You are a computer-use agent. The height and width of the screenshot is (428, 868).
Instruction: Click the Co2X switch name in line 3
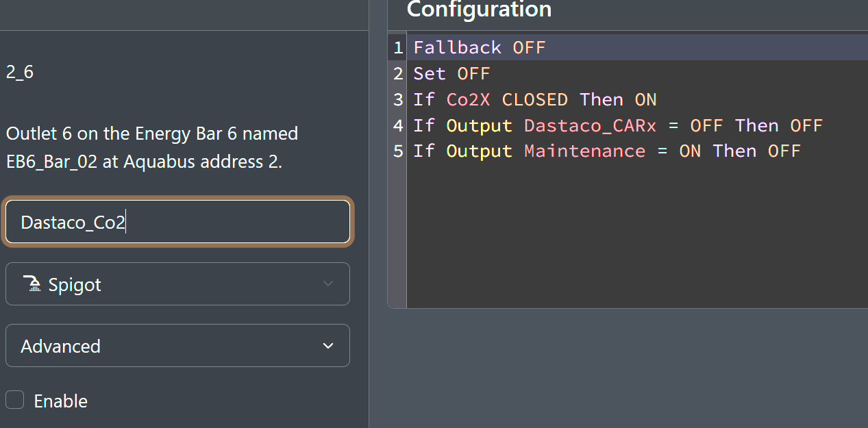click(468, 100)
